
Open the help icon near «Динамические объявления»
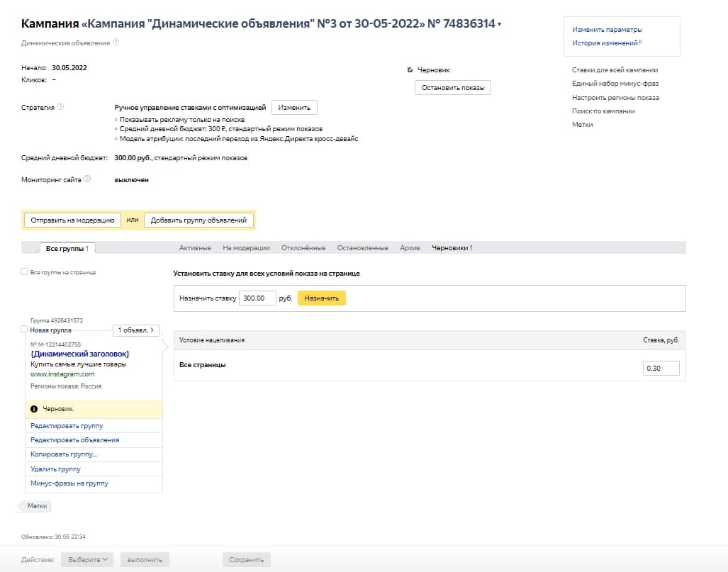pos(115,42)
